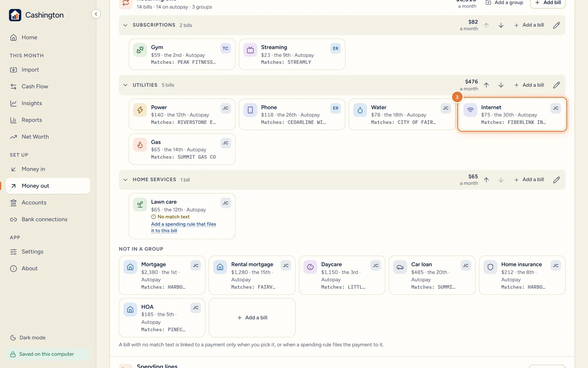The width and height of the screenshot is (588, 368).
Task: Collapse the Subscriptions group
Action: (125, 25)
